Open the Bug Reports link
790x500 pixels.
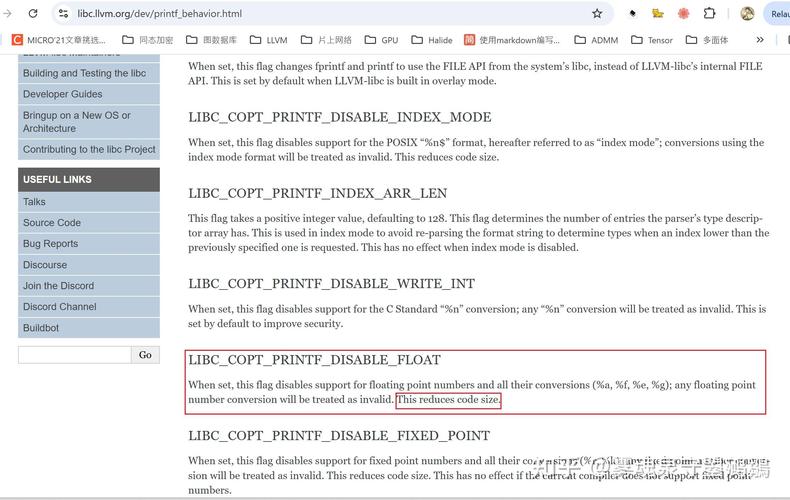[x=50, y=244]
